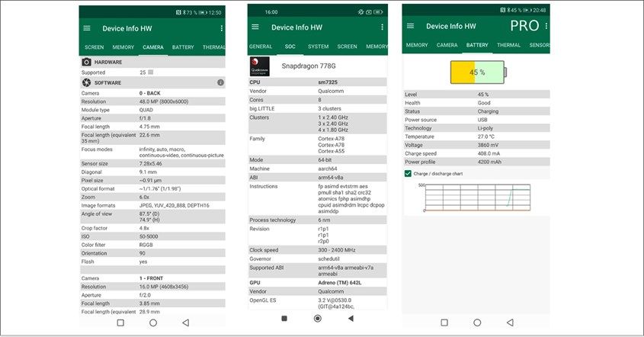Switch to MEMORY tab in left phone
The height and width of the screenshot is (337, 644).
[x=123, y=47]
